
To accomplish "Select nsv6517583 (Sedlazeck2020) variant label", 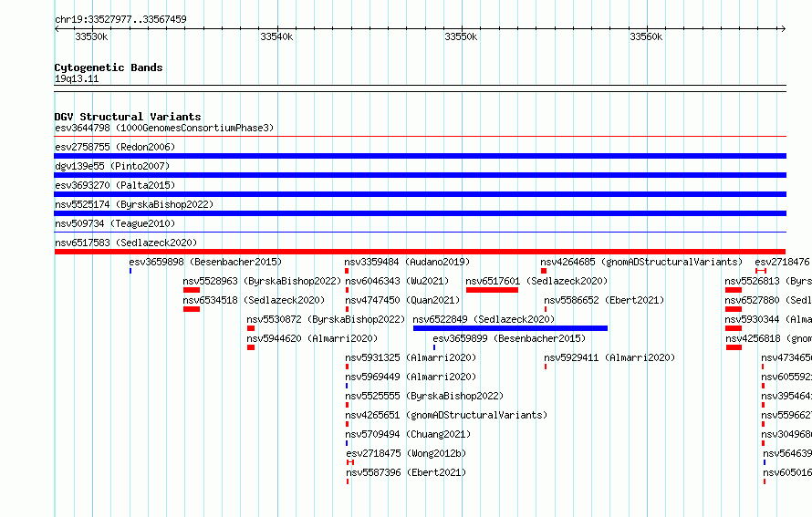I will tap(126, 243).
